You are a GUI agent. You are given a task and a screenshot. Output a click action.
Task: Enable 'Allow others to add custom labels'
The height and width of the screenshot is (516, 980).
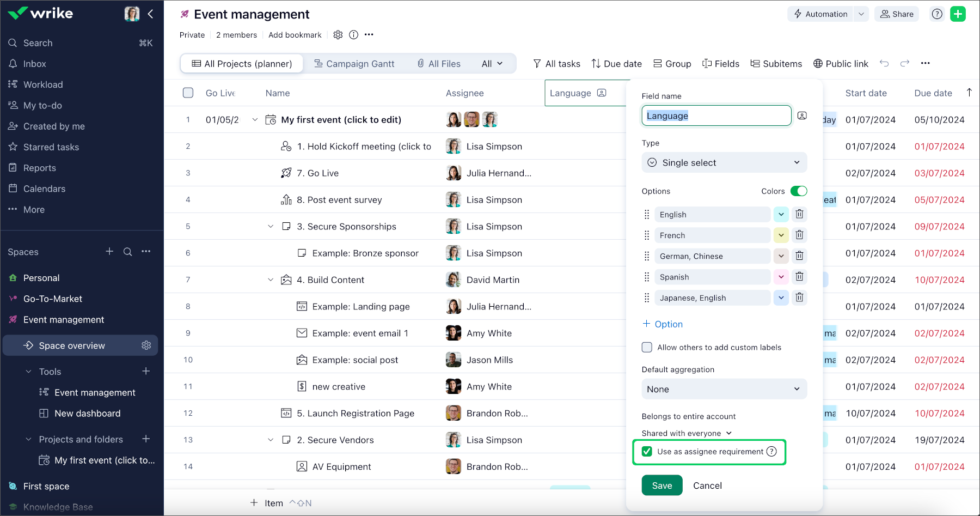[647, 347]
